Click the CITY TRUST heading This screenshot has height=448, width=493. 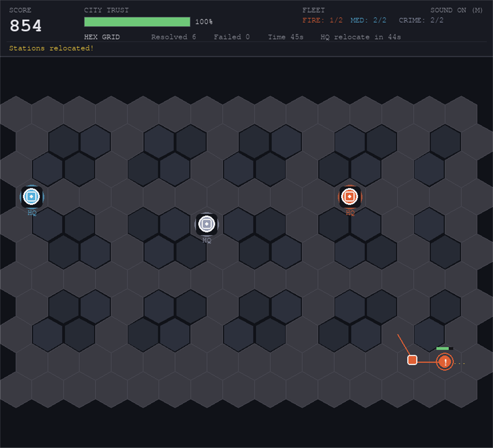[106, 10]
